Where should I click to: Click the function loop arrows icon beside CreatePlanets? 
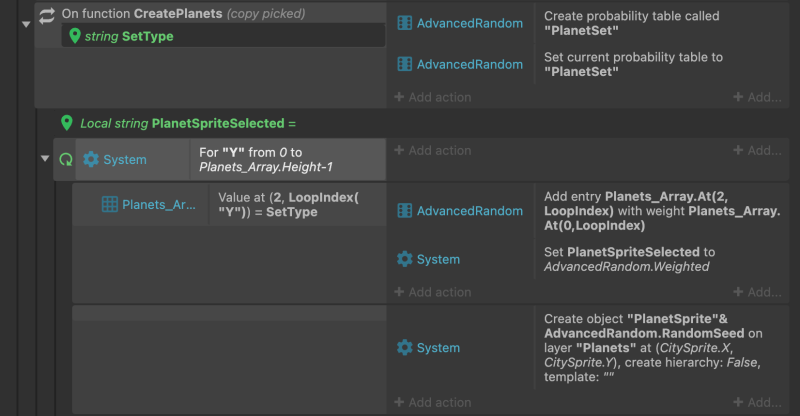coord(47,16)
